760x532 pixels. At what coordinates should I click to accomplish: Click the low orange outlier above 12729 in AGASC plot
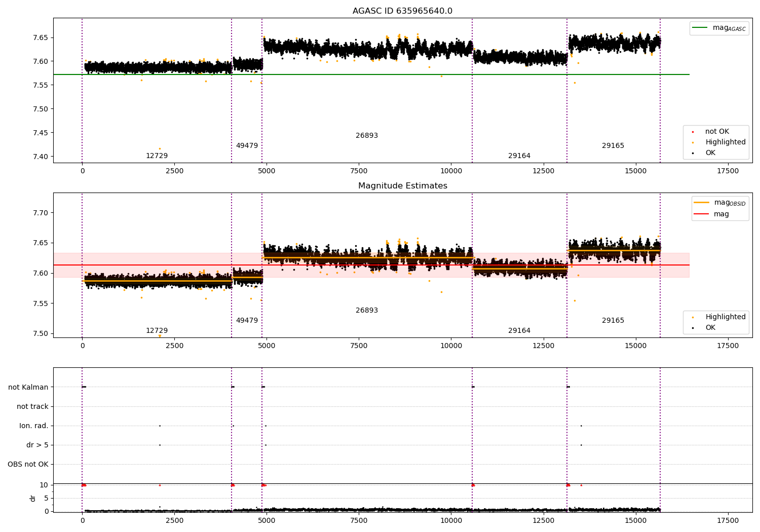point(160,148)
